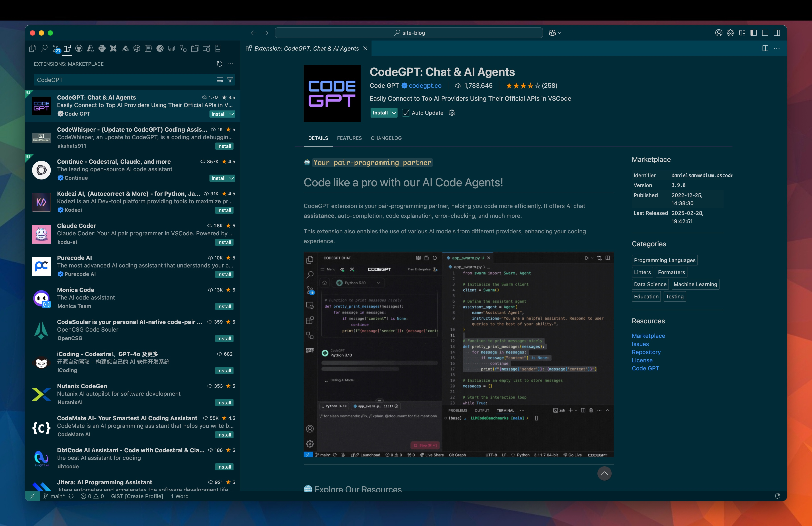Open the bar chart icon in activity bar
This screenshot has height=526, width=812.
171,48
